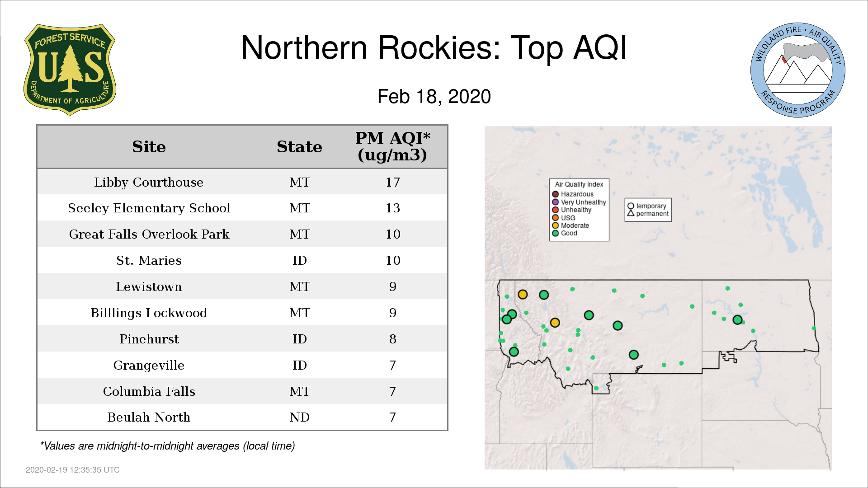The height and width of the screenshot is (488, 868).
Task: Click the AQI value 10 for St. Maries
Action: [x=392, y=261]
